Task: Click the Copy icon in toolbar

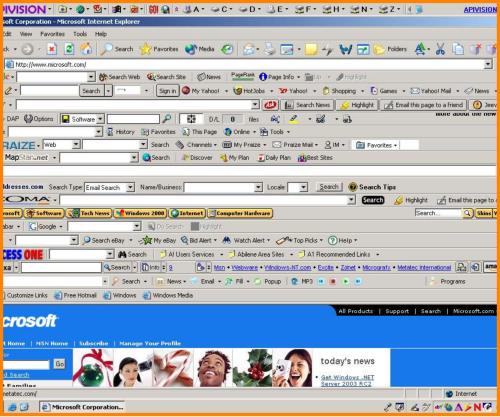Action: pyautogui.click(x=458, y=49)
